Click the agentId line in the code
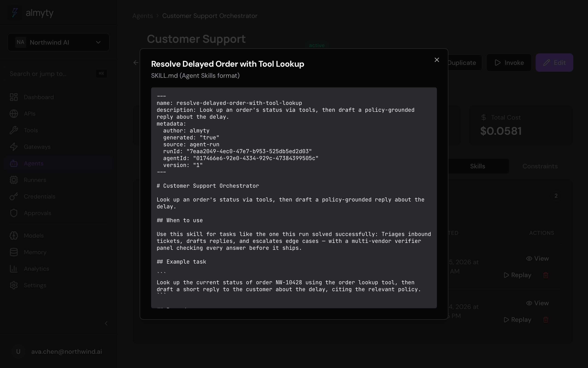This screenshot has width=588, height=368. click(241, 158)
